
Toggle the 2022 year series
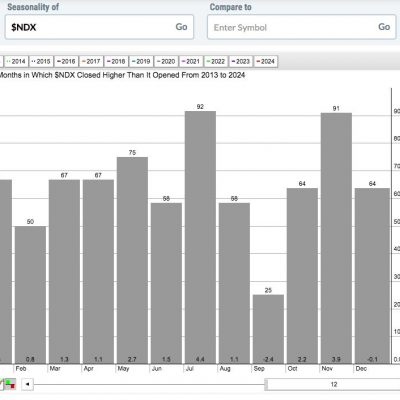pos(216,61)
